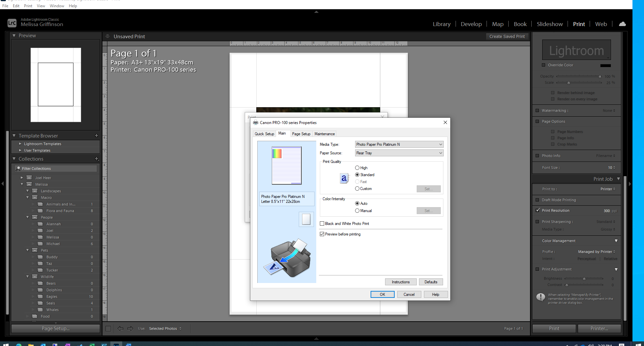Adjust the Print Adjustment Brightness slider

pyautogui.click(x=584, y=279)
